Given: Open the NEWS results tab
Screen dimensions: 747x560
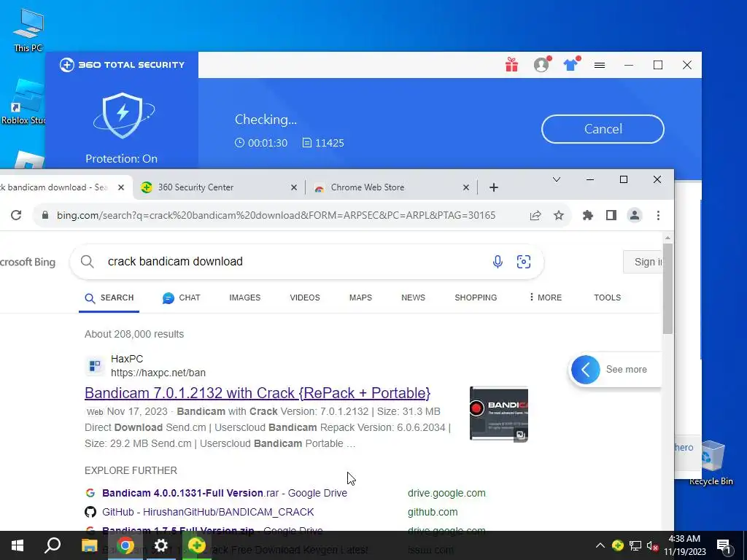Looking at the screenshot, I should click(x=413, y=297).
